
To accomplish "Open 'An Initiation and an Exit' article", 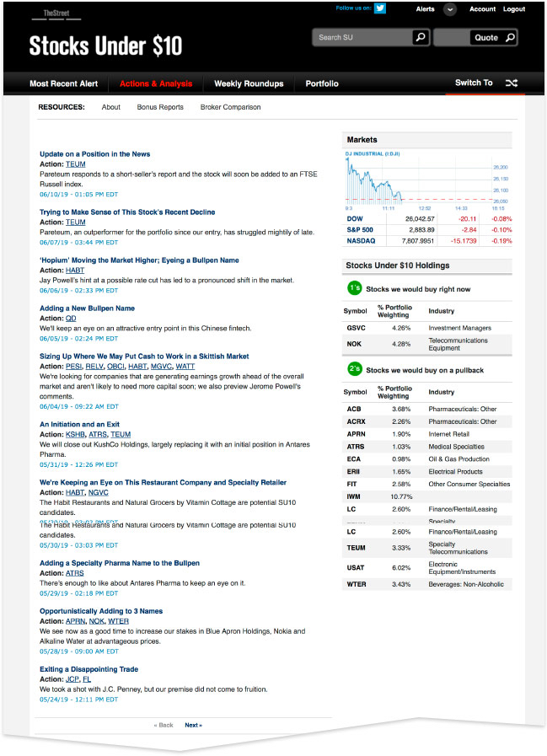I will (79, 424).
